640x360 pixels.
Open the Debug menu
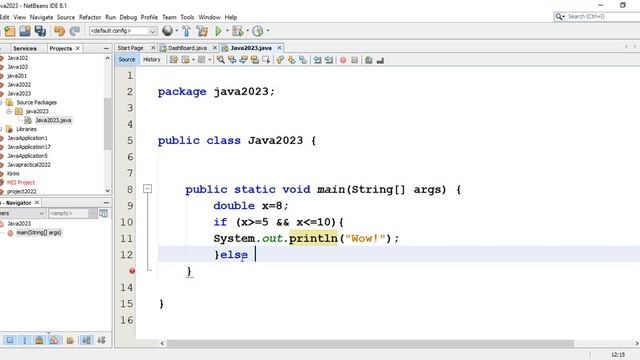tap(128, 17)
